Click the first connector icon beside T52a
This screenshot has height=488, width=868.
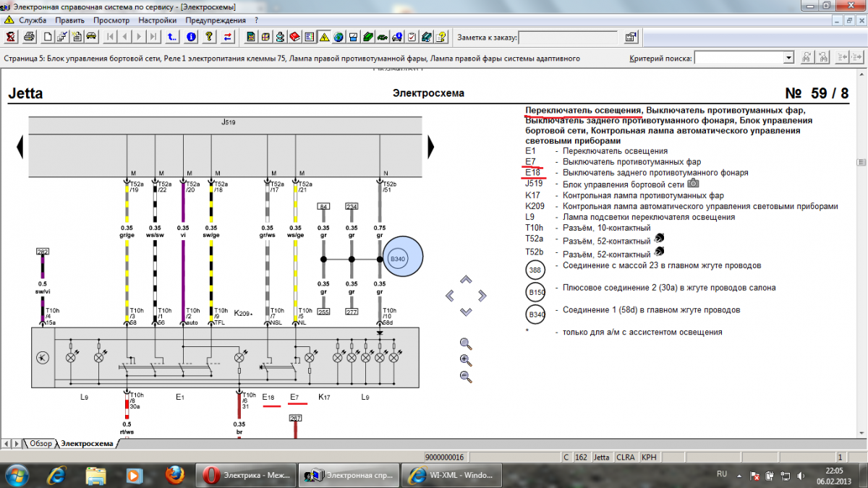659,236
